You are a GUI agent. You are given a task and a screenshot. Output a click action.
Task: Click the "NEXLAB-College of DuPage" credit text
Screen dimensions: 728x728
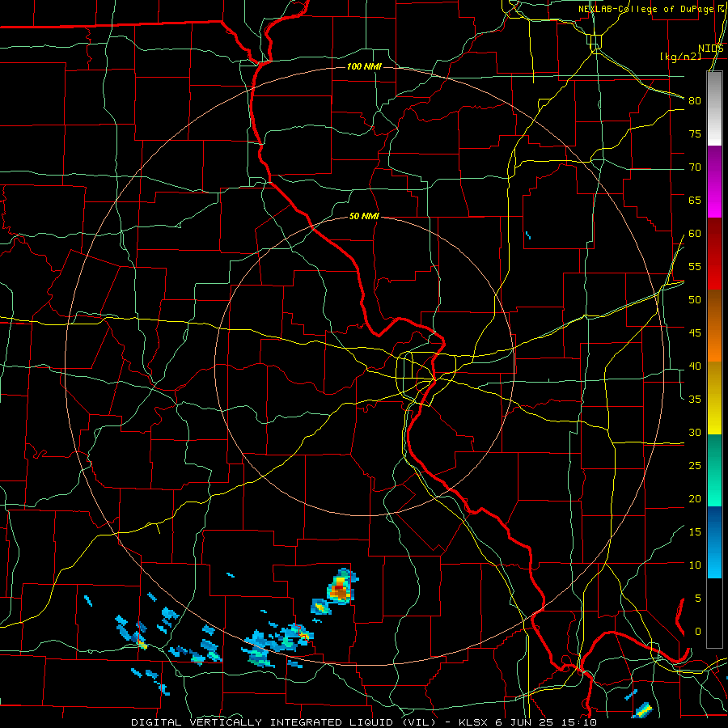tap(645, 9)
